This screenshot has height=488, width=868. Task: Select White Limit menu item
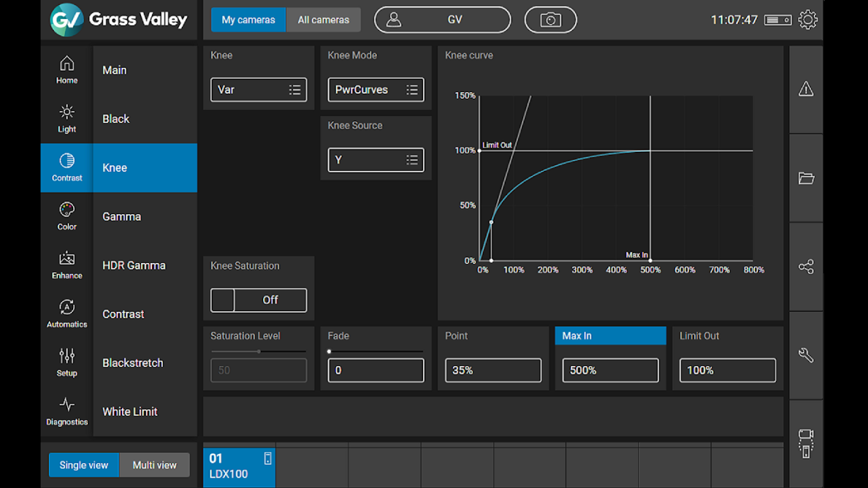coord(145,412)
